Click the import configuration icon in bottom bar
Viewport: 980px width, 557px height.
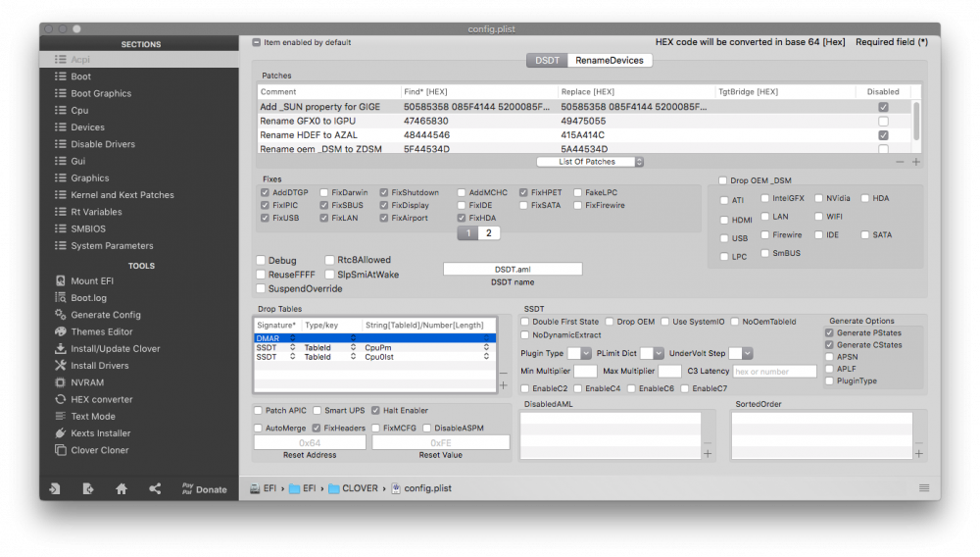55,489
